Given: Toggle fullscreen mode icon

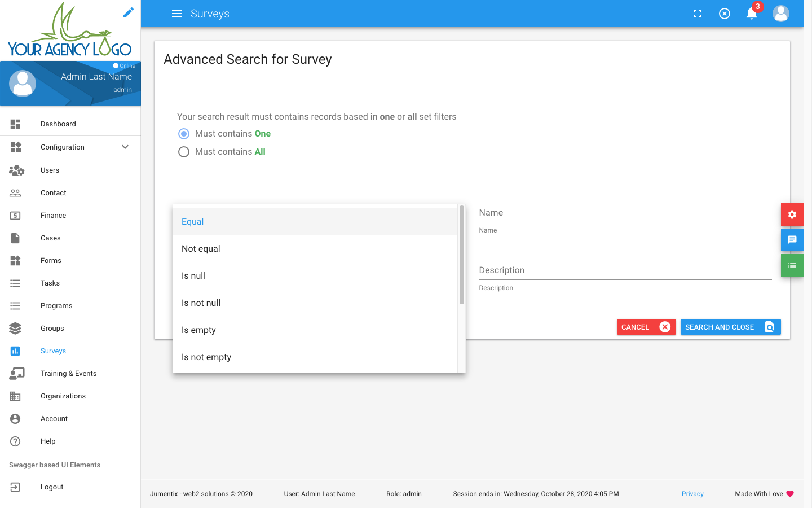Looking at the screenshot, I should click(698, 14).
